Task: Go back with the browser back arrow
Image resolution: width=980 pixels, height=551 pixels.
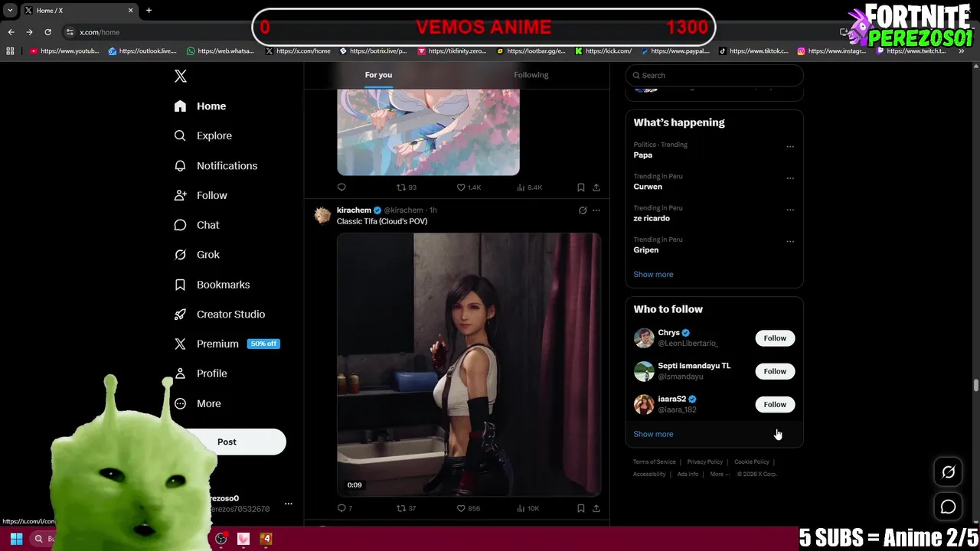Action: (x=11, y=32)
